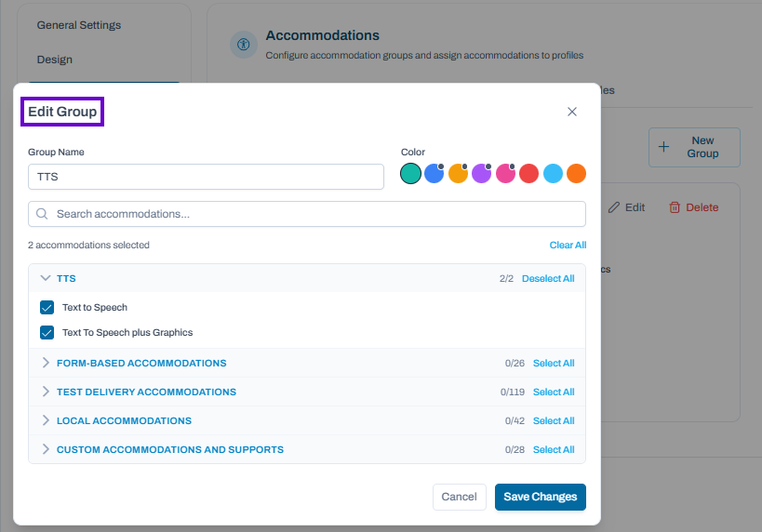
Task: Click the search magnifier icon
Action: pos(42,214)
